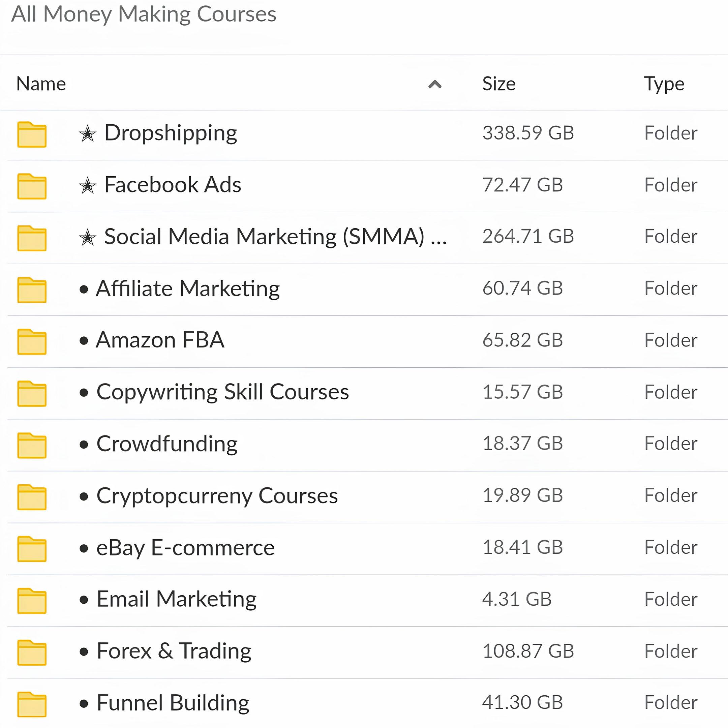This screenshot has height=728, width=728.
Task: Click the Funnel Building folder icon
Action: [x=32, y=703]
